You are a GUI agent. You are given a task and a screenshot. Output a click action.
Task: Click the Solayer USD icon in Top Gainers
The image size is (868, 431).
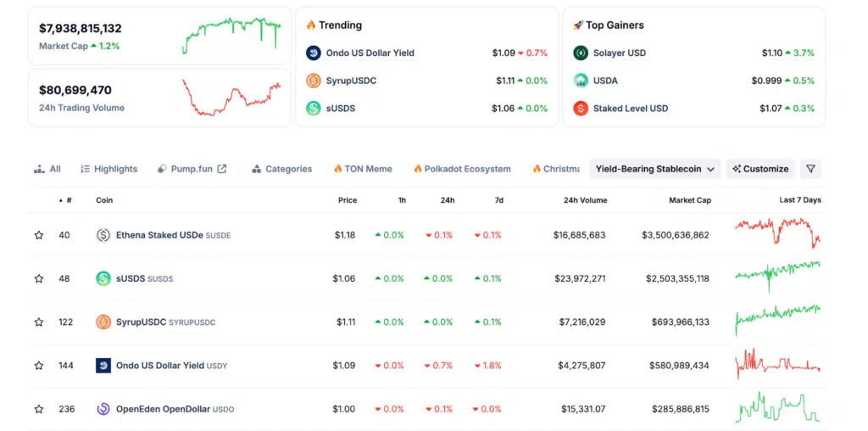click(x=581, y=53)
